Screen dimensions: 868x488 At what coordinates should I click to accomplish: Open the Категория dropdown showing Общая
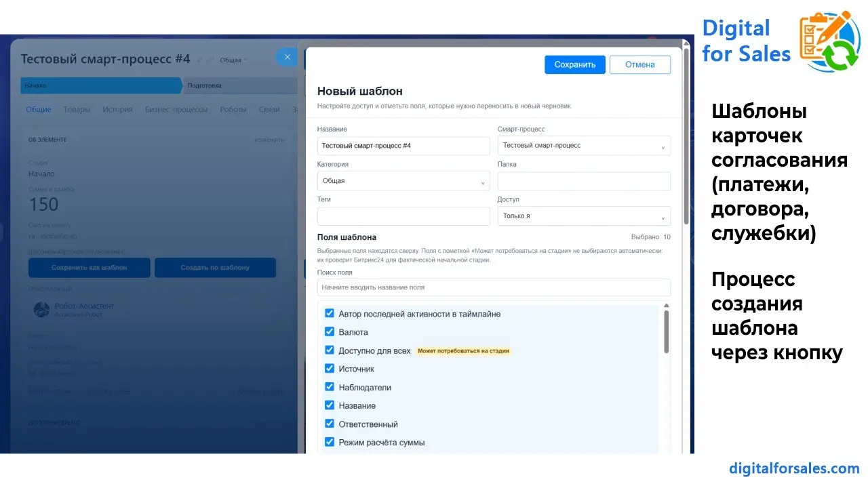pyautogui.click(x=403, y=181)
